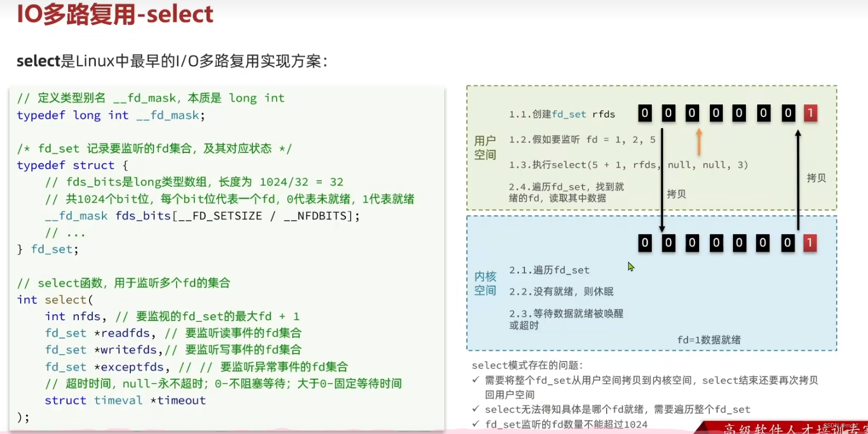Click the parameter line "fd_set *readfds"
This screenshot has width=868, height=434.
173,333
